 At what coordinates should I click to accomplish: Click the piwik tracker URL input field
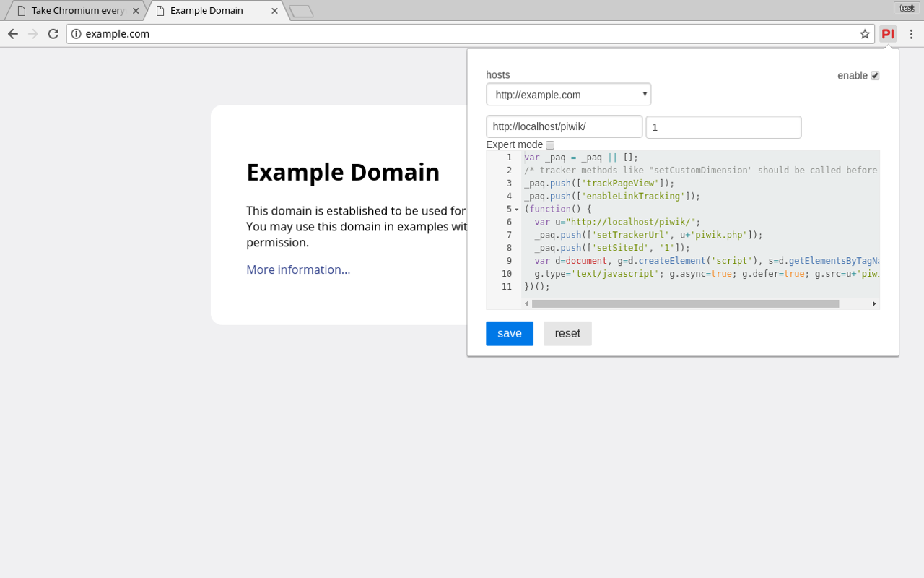tap(565, 126)
